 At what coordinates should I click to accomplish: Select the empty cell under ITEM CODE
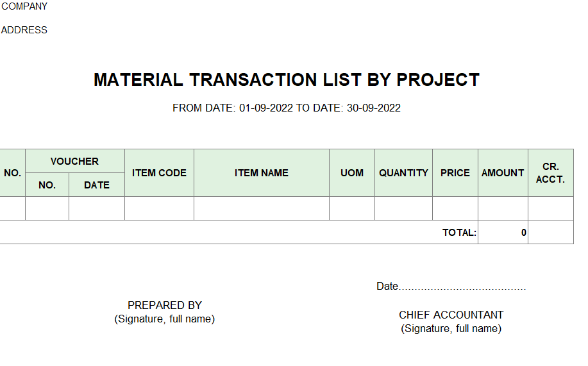(x=159, y=208)
